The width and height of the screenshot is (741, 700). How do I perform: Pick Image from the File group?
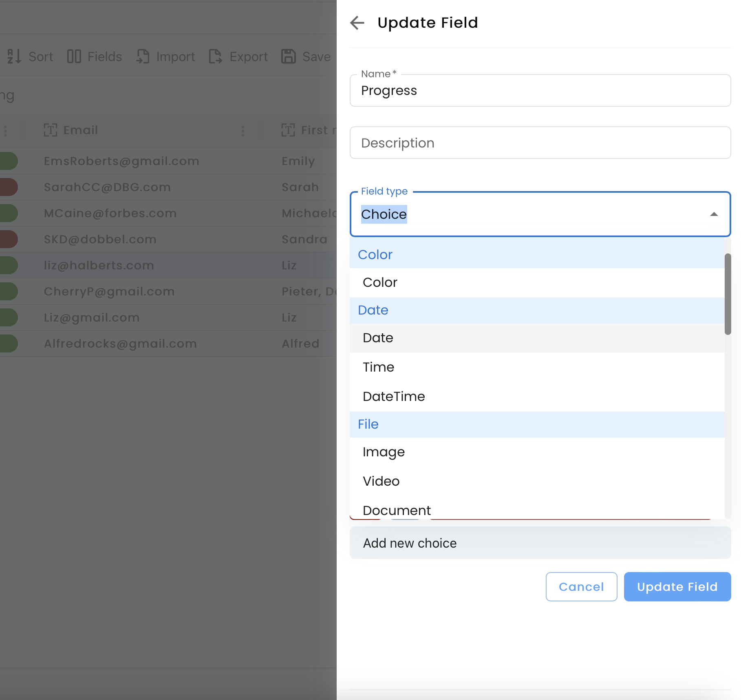384,452
